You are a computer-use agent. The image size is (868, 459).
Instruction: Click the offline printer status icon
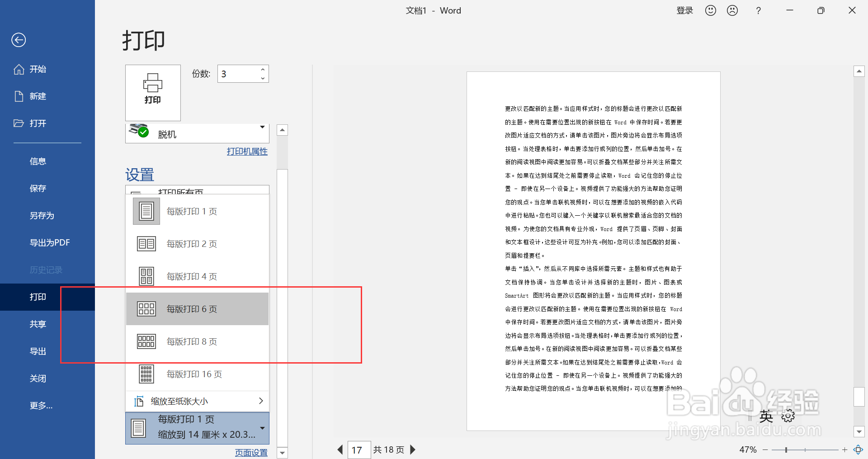click(x=139, y=130)
